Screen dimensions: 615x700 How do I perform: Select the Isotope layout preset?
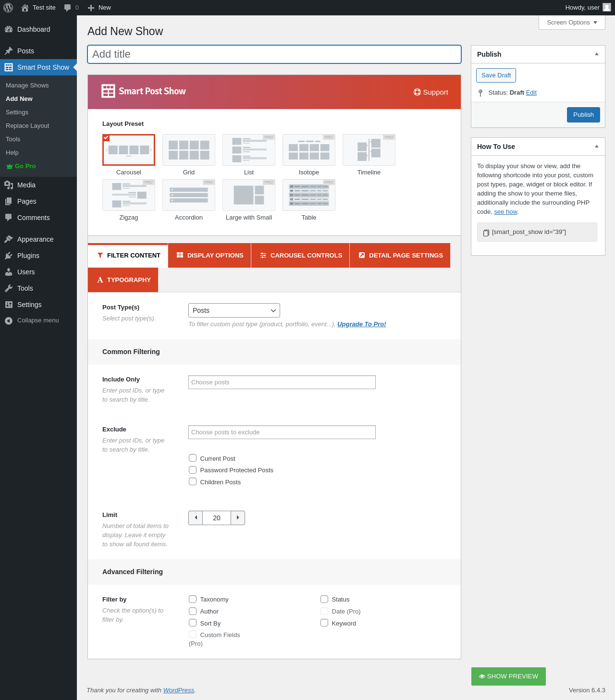(309, 150)
